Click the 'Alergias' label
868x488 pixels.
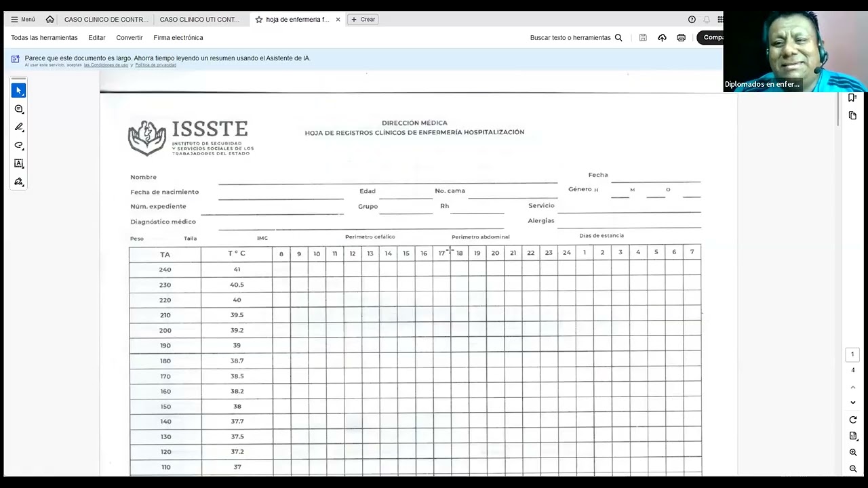point(540,221)
